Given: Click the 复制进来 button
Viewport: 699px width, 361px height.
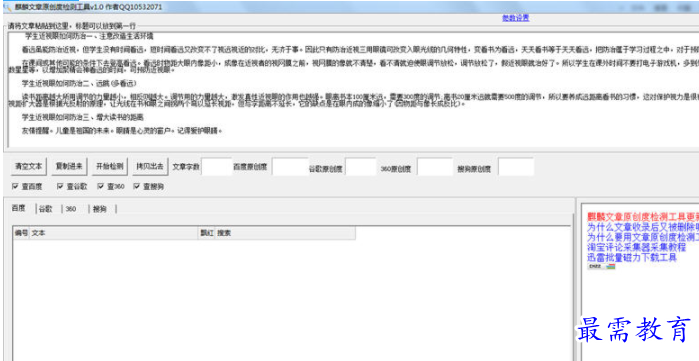Looking at the screenshot, I should coord(69,167).
